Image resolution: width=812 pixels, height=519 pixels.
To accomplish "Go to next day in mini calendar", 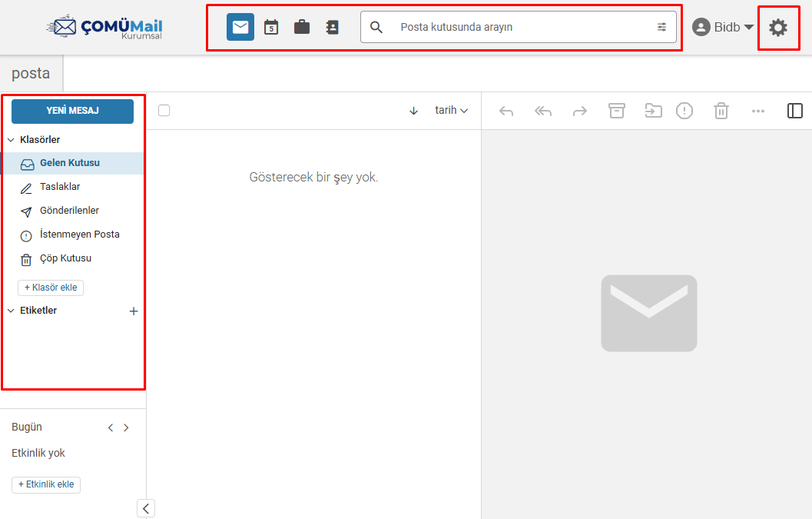I will [x=126, y=428].
